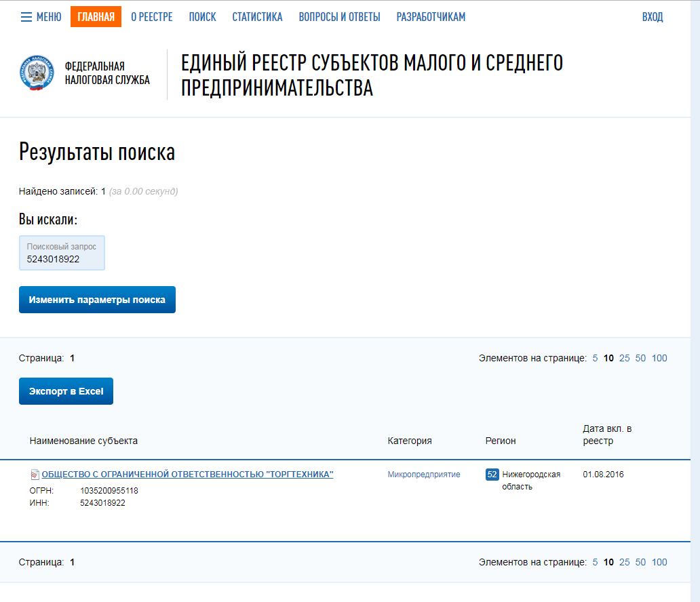Click the Категория column header
The width and height of the screenshot is (700, 602).
410,441
